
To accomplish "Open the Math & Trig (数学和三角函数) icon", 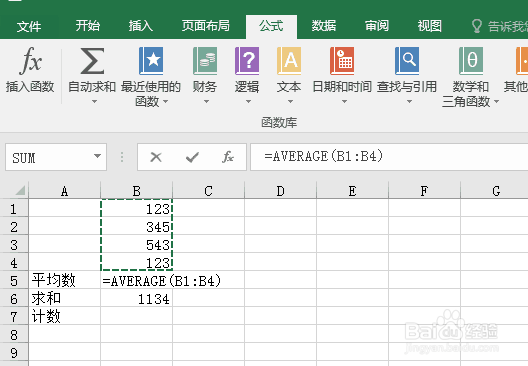I will pos(471,61).
